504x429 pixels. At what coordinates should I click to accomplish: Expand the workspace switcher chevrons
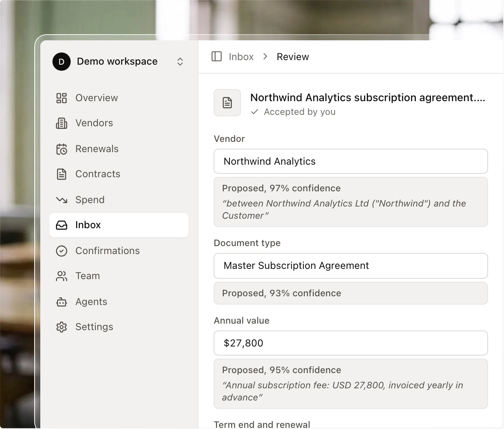(x=180, y=62)
